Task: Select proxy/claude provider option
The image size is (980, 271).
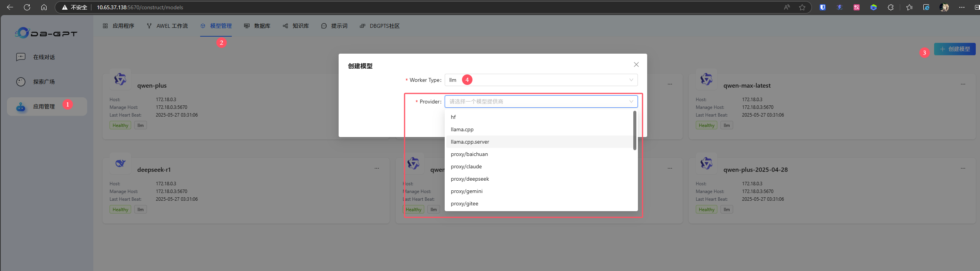Action: pyautogui.click(x=540, y=166)
